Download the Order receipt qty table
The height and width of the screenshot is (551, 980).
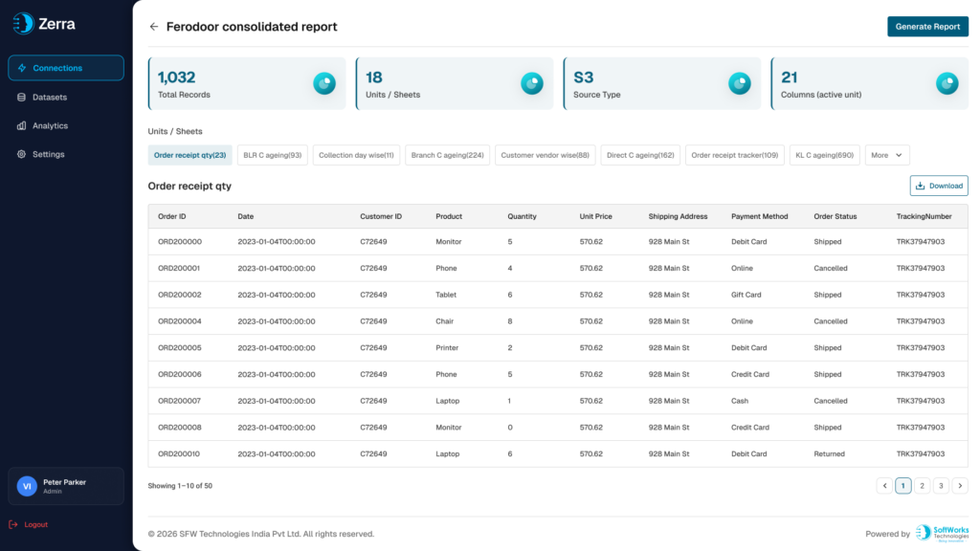tap(939, 186)
